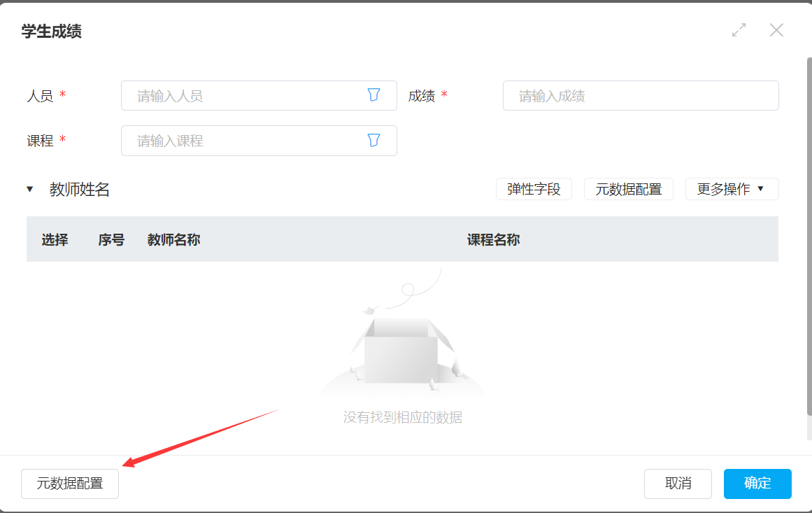The image size is (812, 513).
Task: Collapse the 教师姓名 section triangle
Action: pos(29,190)
